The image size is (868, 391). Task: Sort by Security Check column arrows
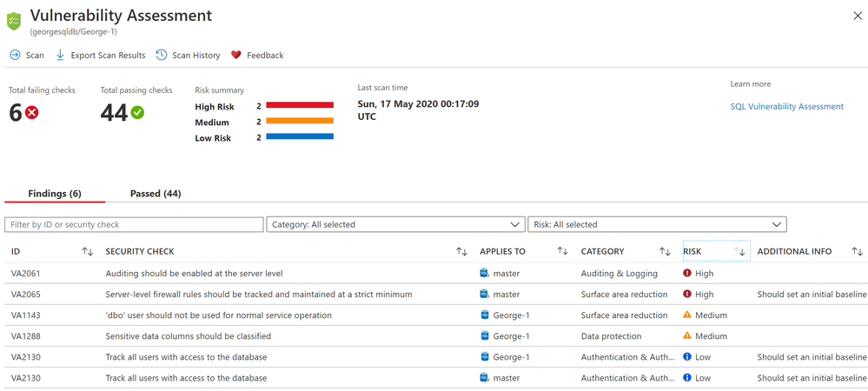[461, 251]
